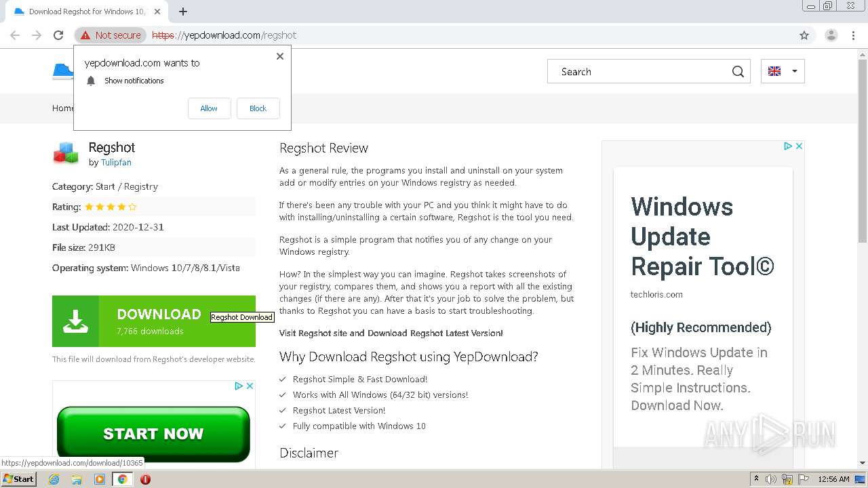Click 'Fully compatible with Windows 10' item
This screenshot has height=488, width=868.
click(359, 426)
